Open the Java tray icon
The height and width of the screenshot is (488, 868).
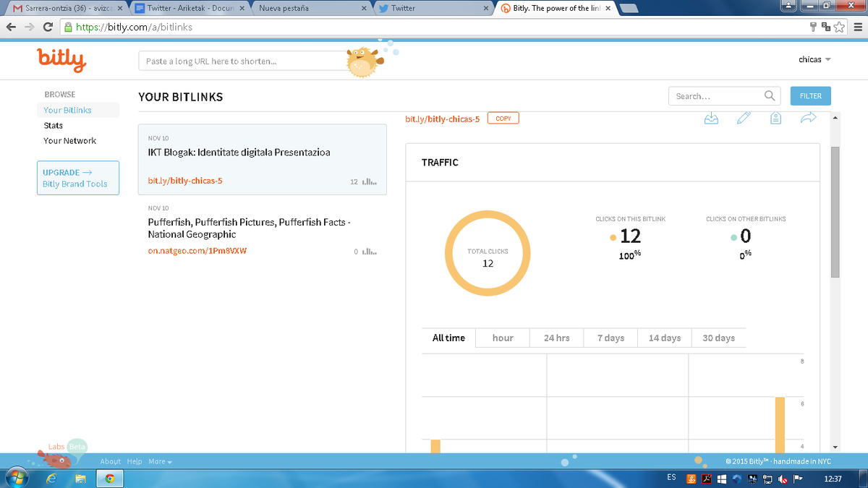click(x=692, y=478)
